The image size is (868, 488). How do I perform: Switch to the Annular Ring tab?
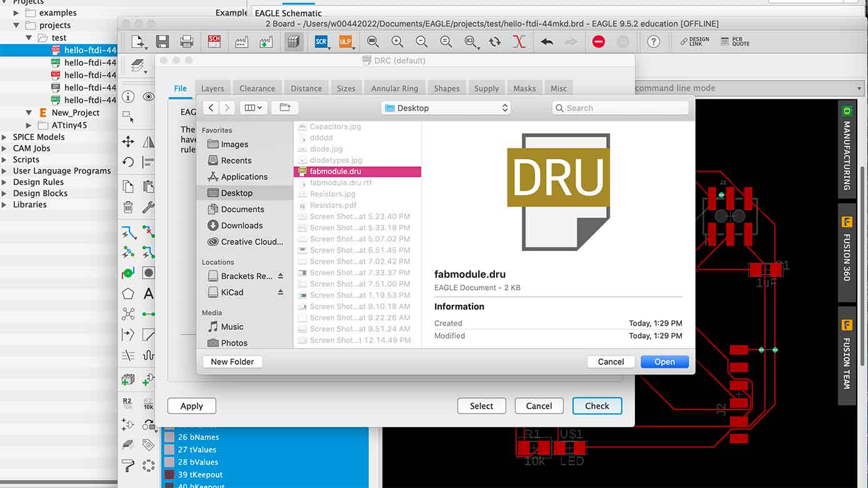pyautogui.click(x=394, y=89)
